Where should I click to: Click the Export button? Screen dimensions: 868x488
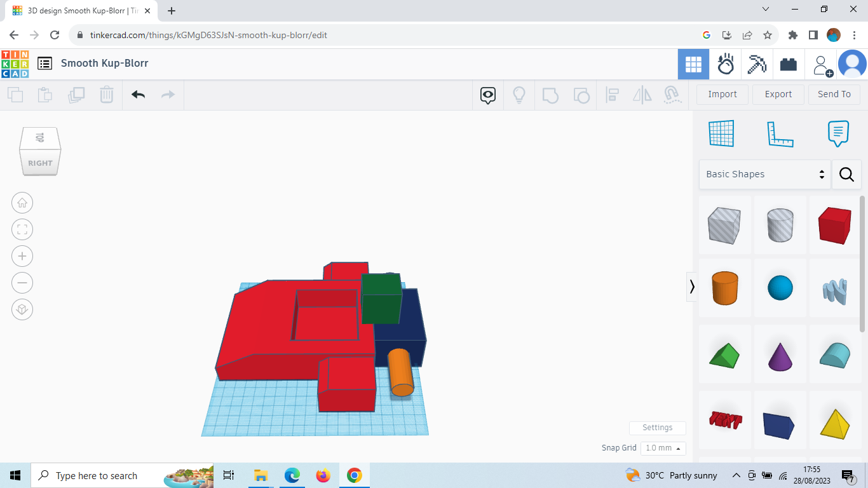(778, 94)
